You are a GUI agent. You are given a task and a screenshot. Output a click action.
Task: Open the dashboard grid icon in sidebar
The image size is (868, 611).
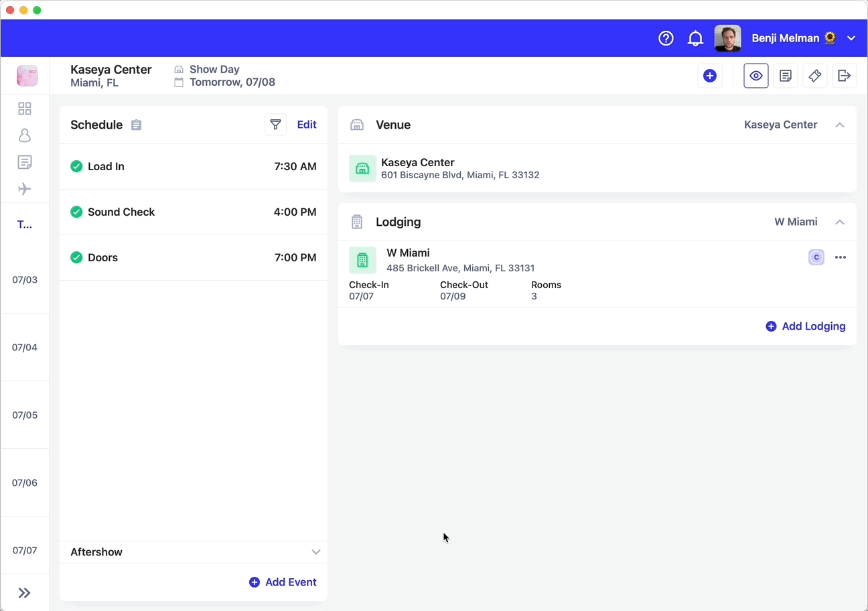point(25,108)
